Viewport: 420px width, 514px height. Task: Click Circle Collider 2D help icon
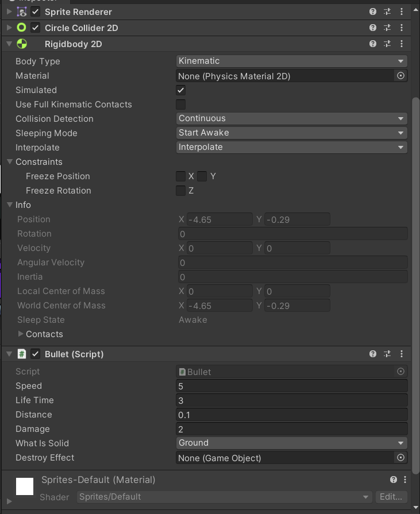click(373, 28)
